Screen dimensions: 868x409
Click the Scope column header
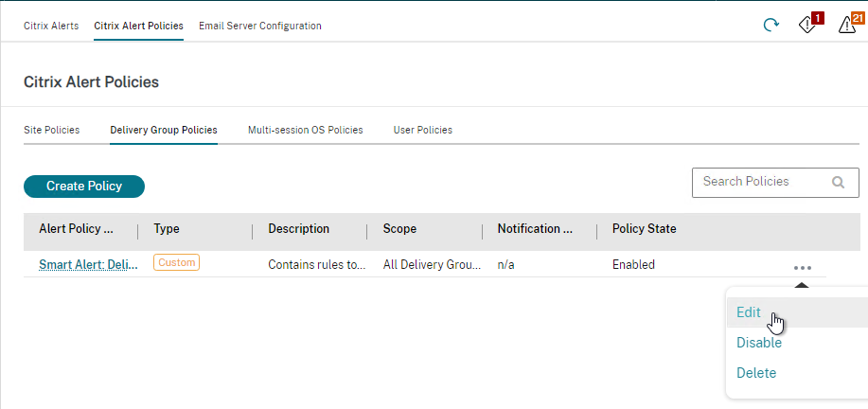tap(399, 228)
